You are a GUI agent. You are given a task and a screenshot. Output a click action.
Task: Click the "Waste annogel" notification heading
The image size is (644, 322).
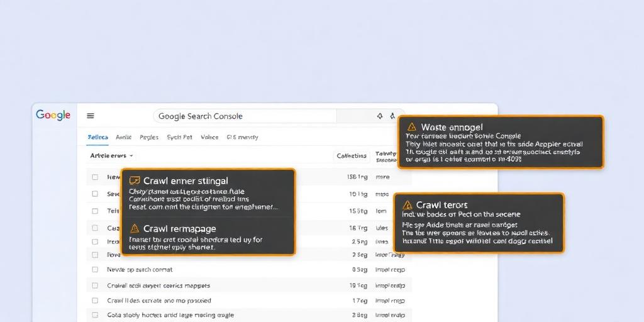(x=452, y=127)
